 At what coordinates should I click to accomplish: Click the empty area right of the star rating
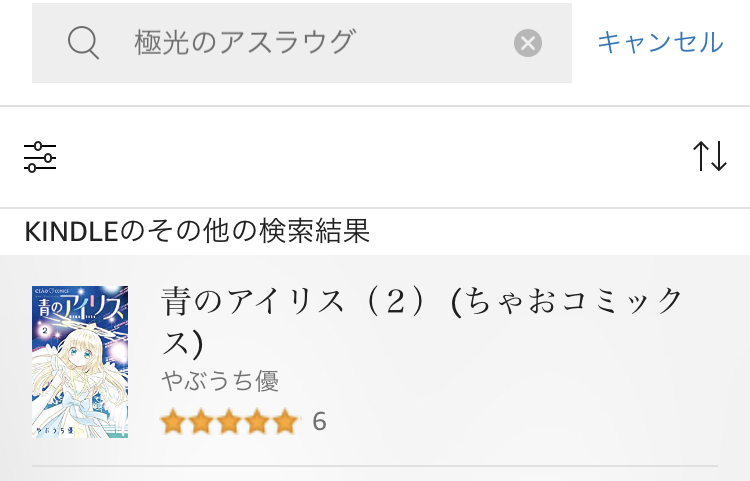pos(520,421)
